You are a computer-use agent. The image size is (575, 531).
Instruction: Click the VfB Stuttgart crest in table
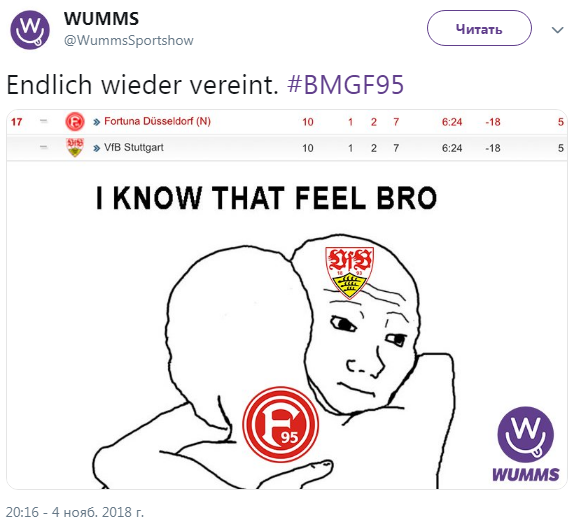click(x=75, y=147)
